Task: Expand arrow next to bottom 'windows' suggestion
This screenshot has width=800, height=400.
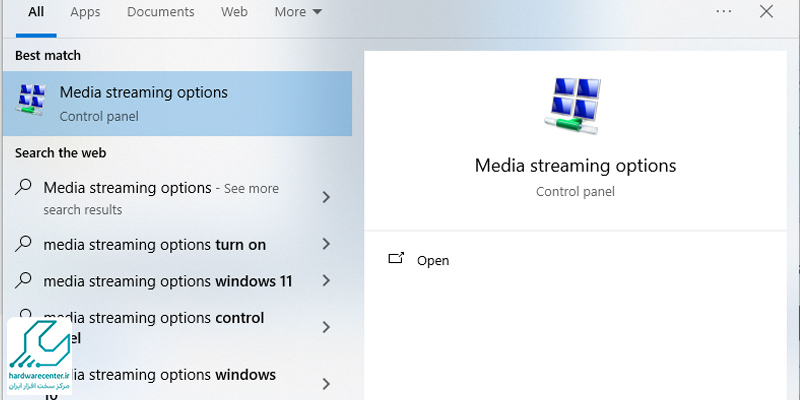Action: click(327, 384)
